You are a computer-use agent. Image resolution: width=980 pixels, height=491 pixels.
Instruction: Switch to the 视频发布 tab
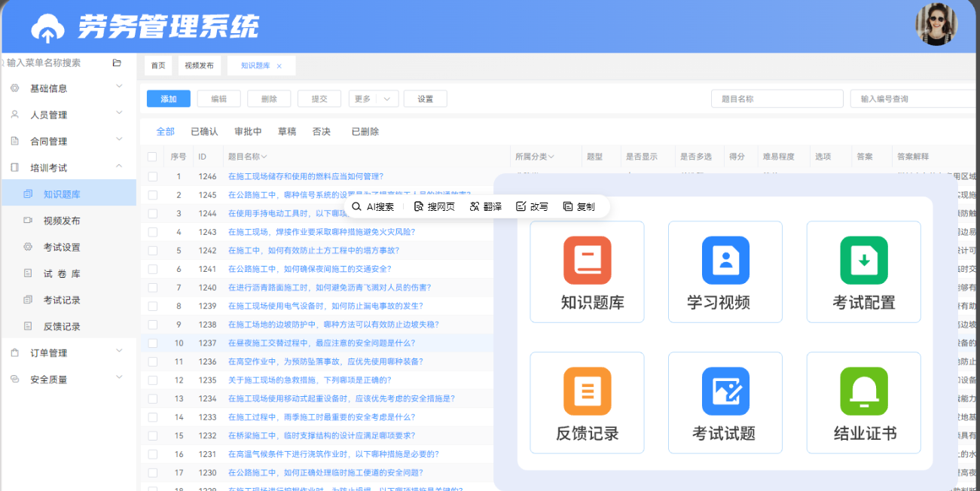point(199,66)
